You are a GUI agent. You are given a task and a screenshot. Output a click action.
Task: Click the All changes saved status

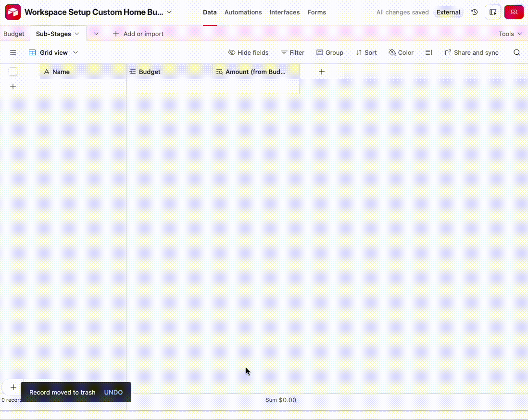402,12
